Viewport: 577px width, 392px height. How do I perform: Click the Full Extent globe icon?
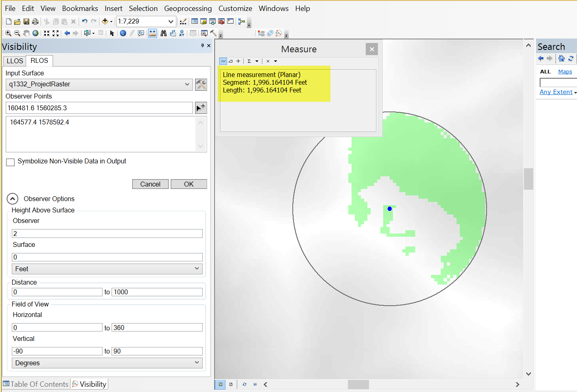tap(35, 33)
